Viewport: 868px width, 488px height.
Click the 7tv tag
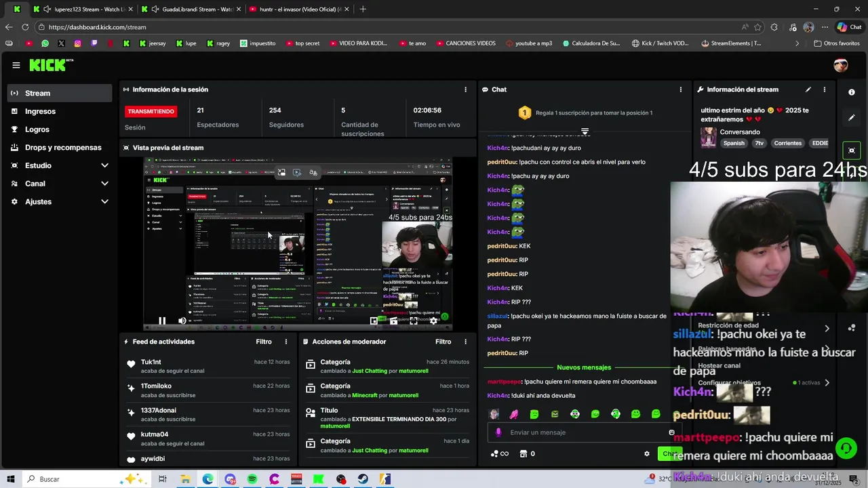coord(759,143)
